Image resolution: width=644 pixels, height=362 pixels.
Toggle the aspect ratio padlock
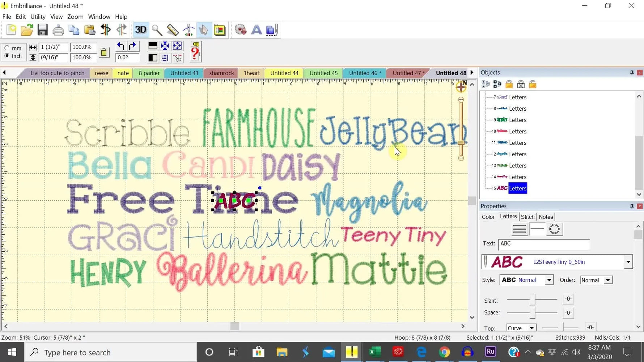104,52
